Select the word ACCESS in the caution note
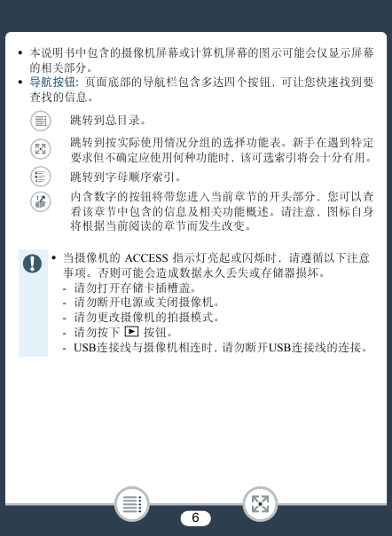The height and width of the screenshot is (536, 392). click(x=146, y=257)
